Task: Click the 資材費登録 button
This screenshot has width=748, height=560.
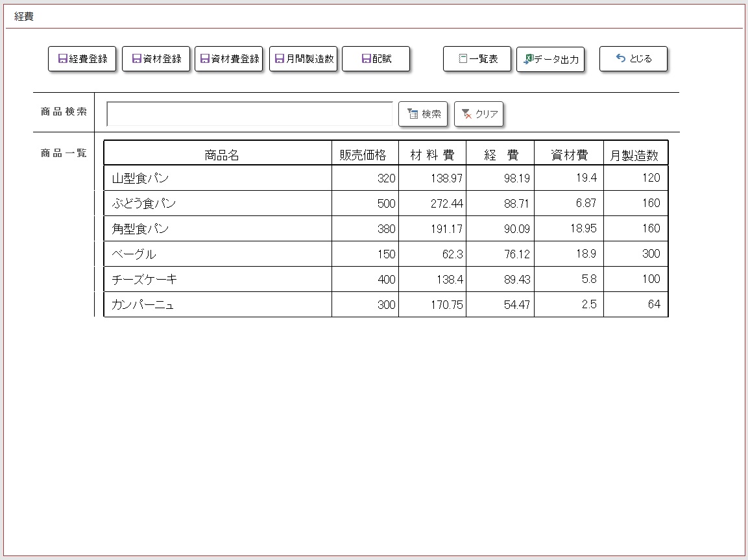Action: click(229, 58)
